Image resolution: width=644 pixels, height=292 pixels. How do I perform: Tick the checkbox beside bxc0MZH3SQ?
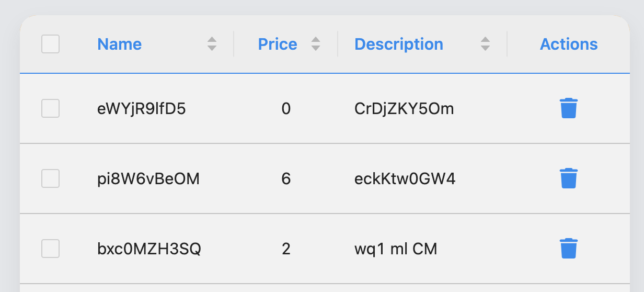pyautogui.click(x=50, y=249)
